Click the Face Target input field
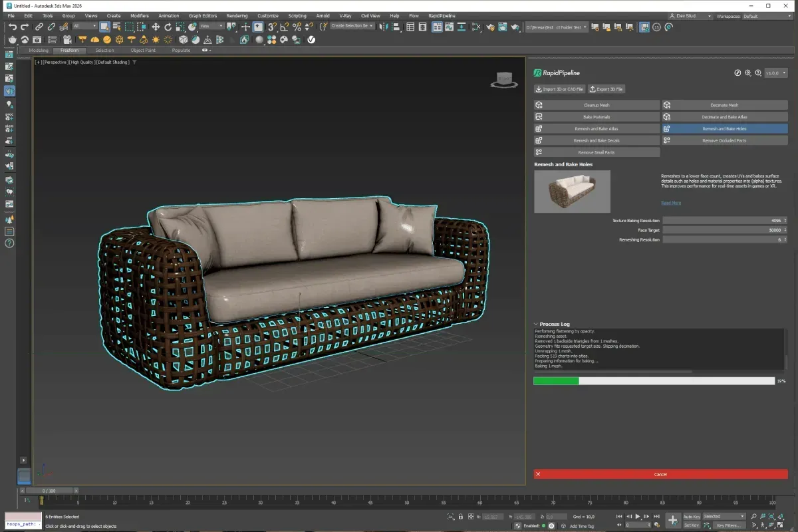Screen dimensions: 798x532 724,230
